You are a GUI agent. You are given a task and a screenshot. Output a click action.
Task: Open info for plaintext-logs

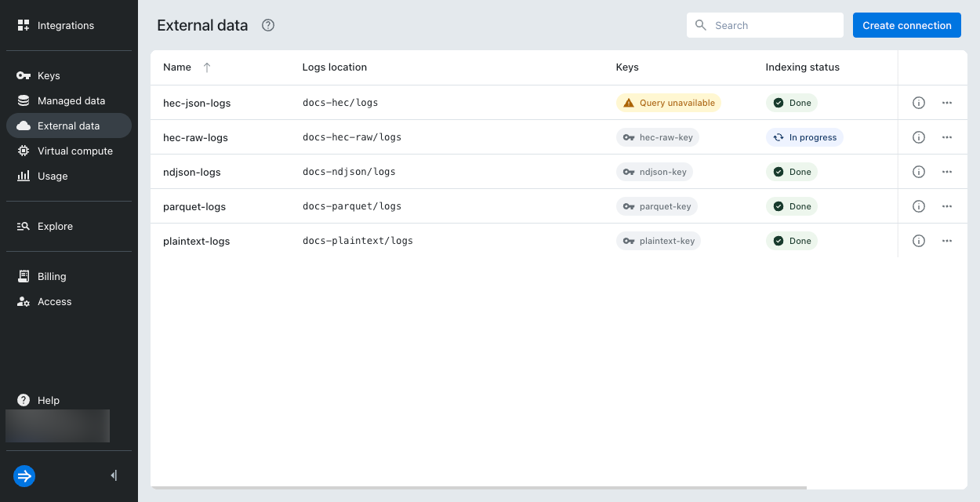[919, 241]
